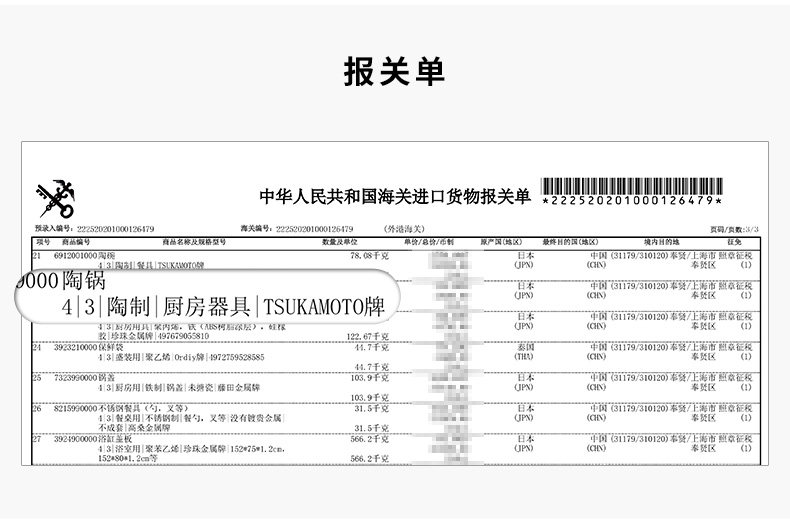This screenshot has height=527, width=790.
Task: Click the (外港海关) label
Action: pyautogui.click(x=405, y=229)
